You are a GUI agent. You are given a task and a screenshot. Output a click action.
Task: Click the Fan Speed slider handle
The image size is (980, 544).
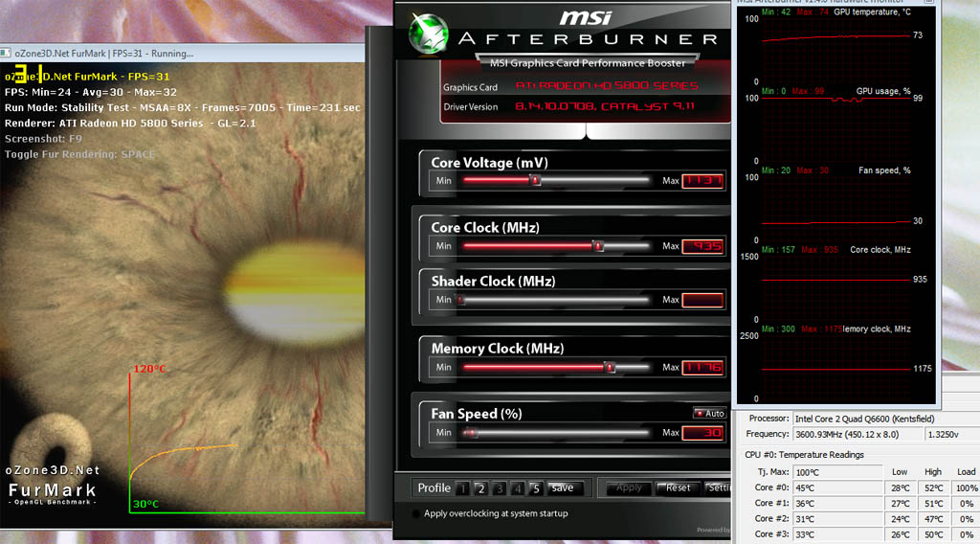[x=470, y=432]
